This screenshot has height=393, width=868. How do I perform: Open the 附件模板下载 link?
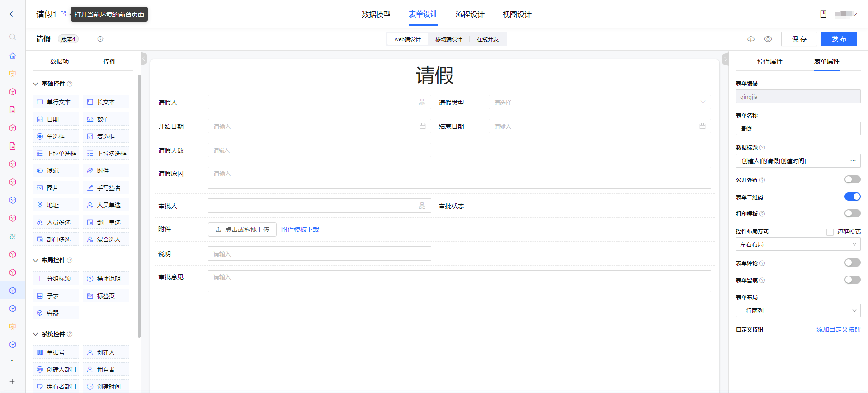coord(300,229)
